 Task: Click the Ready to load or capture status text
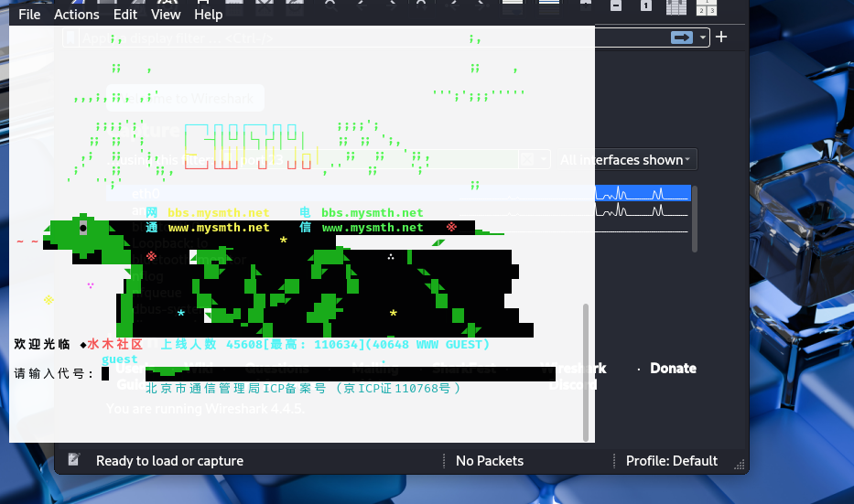coord(169,461)
